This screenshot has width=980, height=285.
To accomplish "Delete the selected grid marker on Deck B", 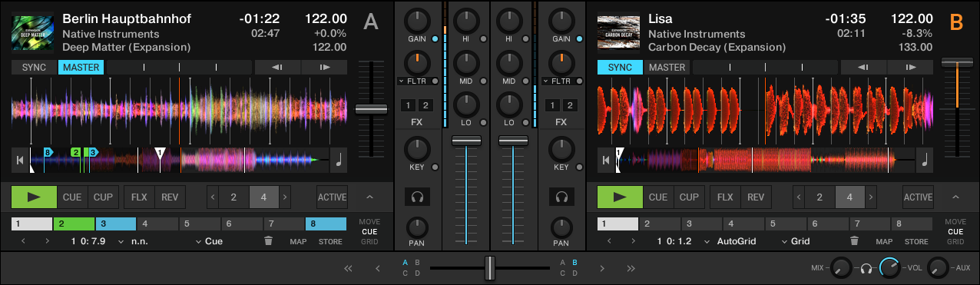I will point(854,241).
